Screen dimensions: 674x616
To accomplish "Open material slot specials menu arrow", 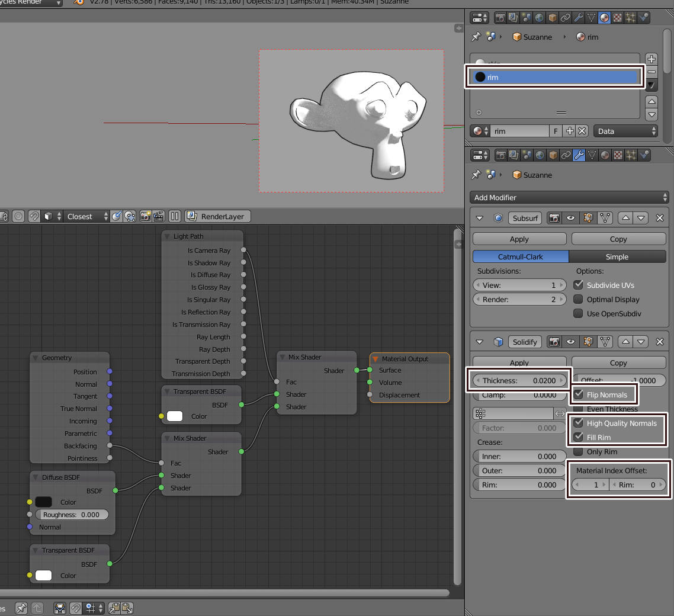I will 651,85.
